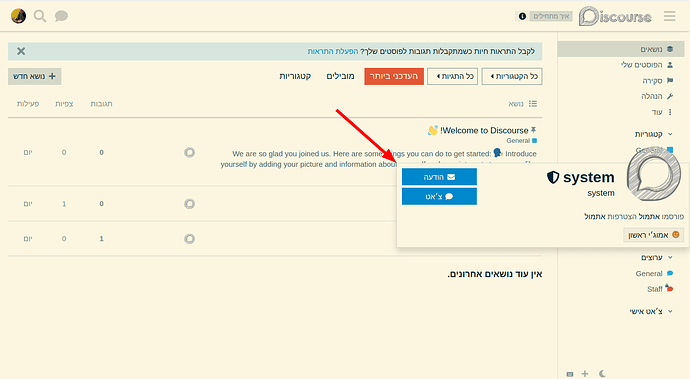Sort topics by 'צפיות' views column

click(x=64, y=104)
